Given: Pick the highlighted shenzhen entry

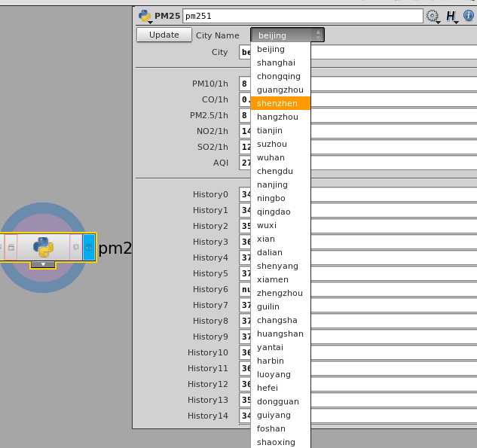Looking at the screenshot, I should pos(280,103).
